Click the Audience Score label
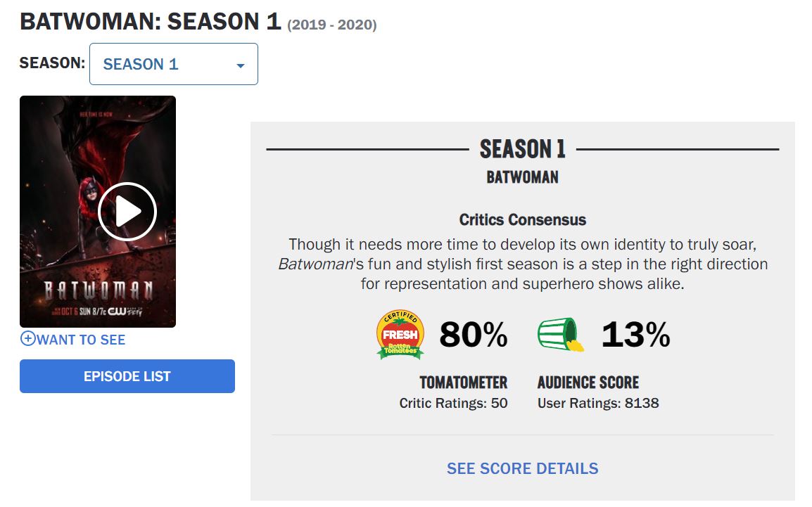Viewport: 812px width, 507px height. [588, 383]
